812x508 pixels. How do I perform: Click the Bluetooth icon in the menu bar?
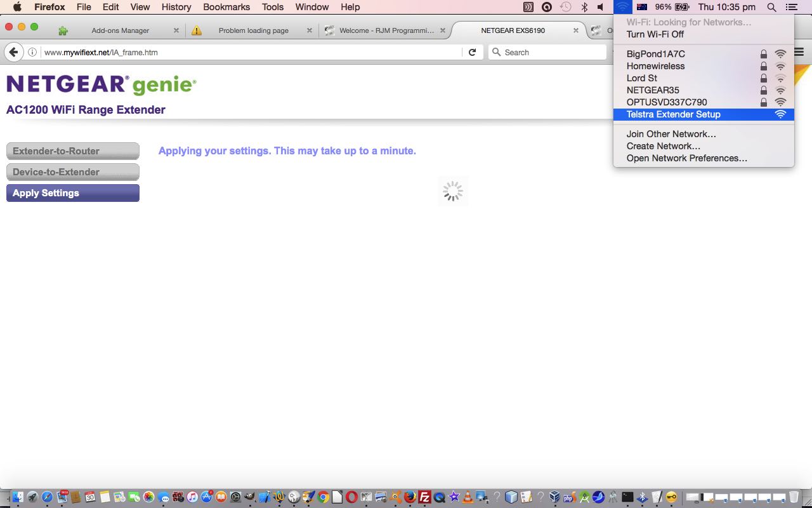[584, 7]
